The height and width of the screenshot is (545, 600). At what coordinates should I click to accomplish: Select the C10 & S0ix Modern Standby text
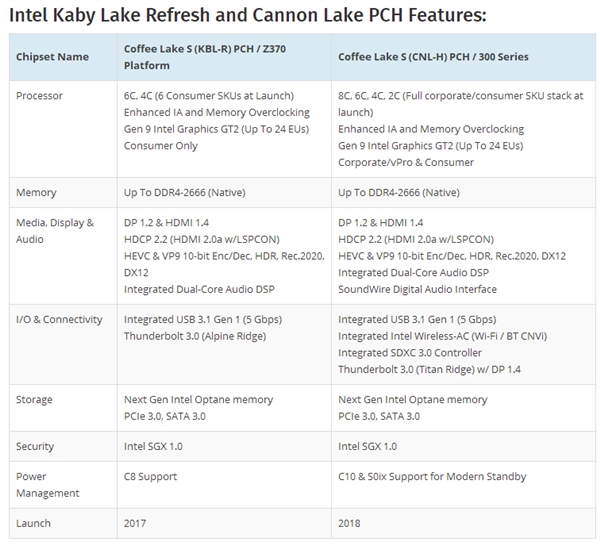[432, 477]
